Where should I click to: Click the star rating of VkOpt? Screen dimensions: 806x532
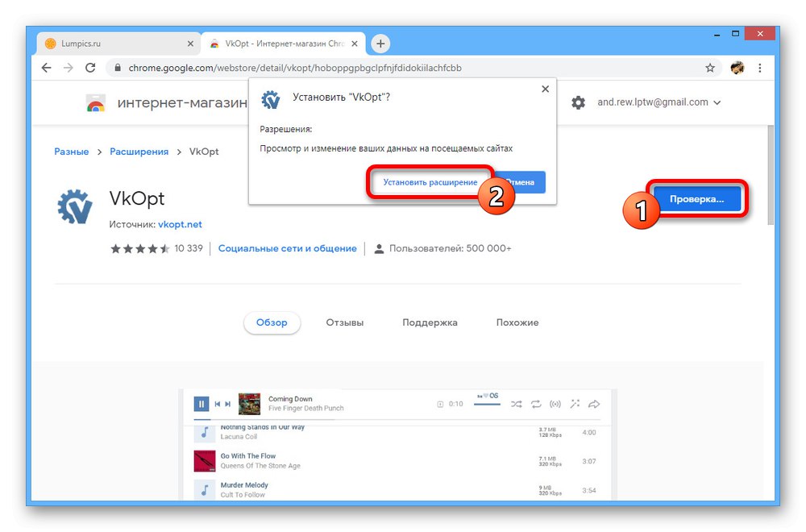[x=139, y=249]
